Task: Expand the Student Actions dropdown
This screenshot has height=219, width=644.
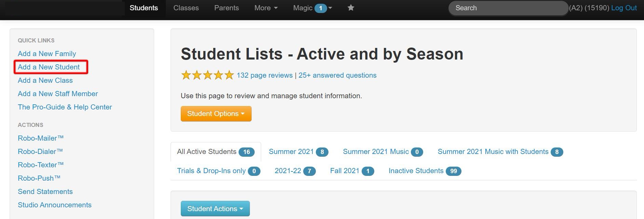Action: pos(215,209)
